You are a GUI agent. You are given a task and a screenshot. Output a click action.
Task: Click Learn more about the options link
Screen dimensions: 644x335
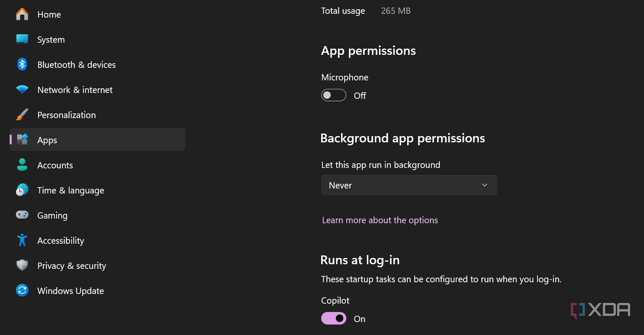tap(380, 220)
